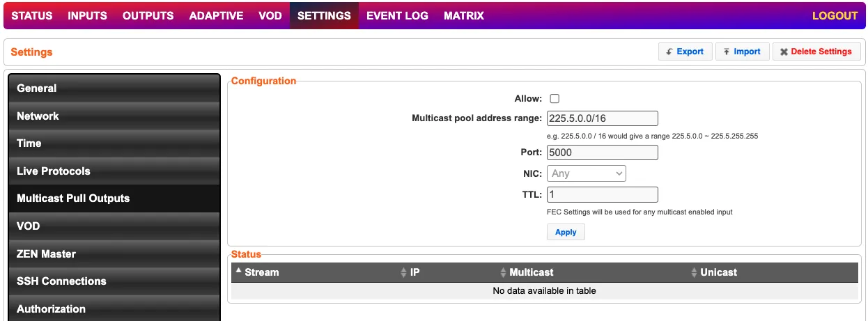Screen dimensions: 868x321
Task: Open Network settings in sidebar
Action: pyautogui.click(x=114, y=116)
